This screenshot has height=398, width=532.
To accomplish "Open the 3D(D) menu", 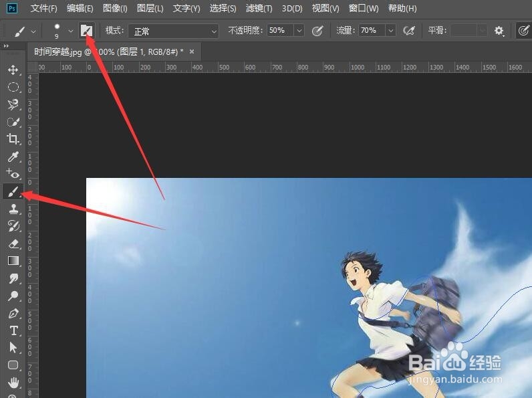I will pos(292,9).
